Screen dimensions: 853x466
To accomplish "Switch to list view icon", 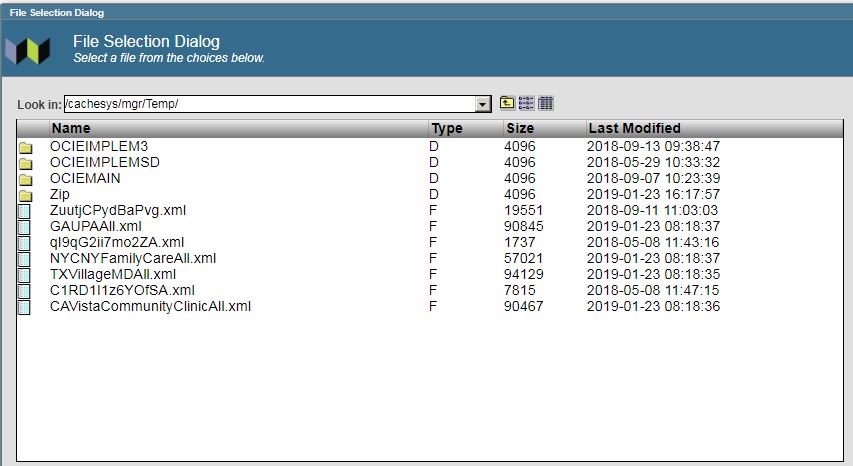I will [x=526, y=103].
